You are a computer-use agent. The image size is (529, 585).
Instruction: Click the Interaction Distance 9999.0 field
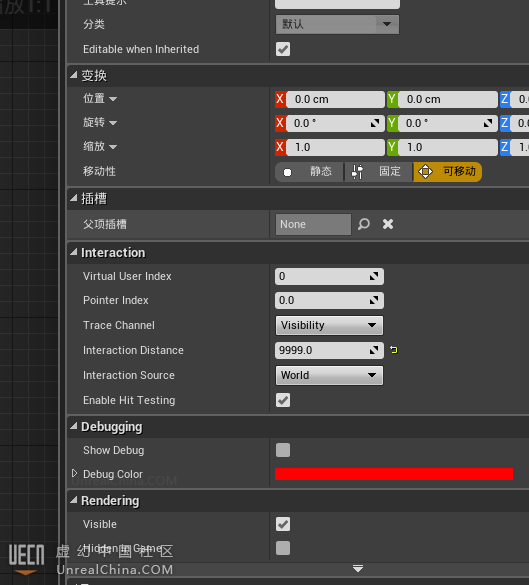tap(329, 350)
